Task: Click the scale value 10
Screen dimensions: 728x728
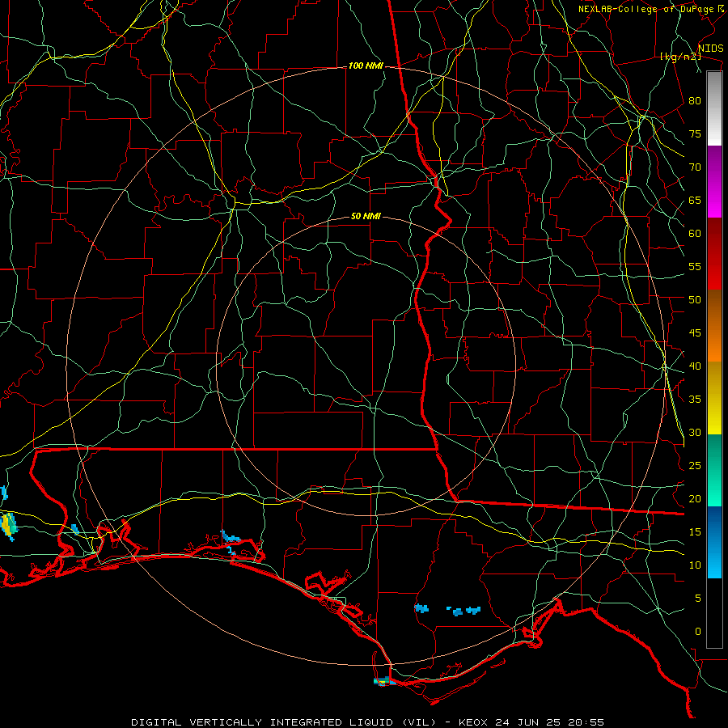Action: coord(695,565)
